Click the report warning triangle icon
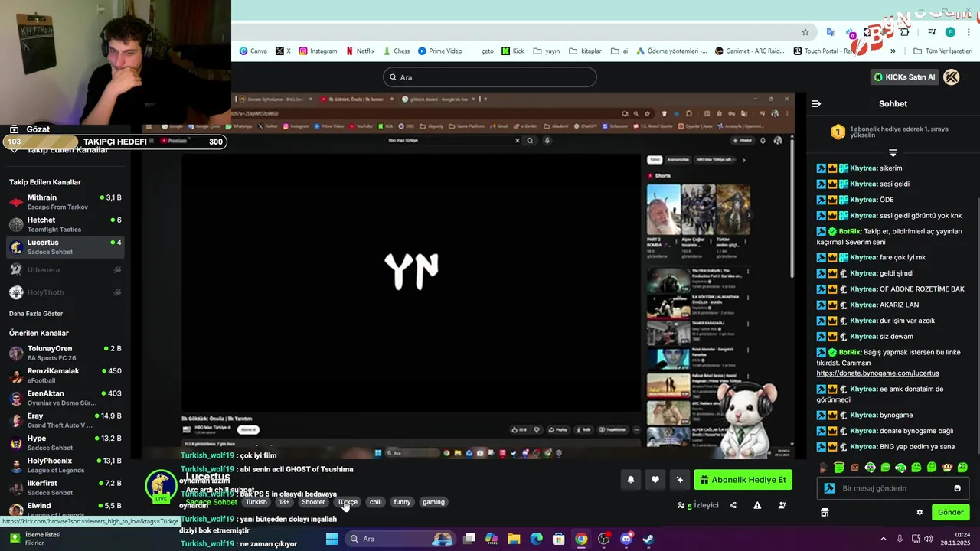Image resolution: width=980 pixels, height=551 pixels. point(757,505)
